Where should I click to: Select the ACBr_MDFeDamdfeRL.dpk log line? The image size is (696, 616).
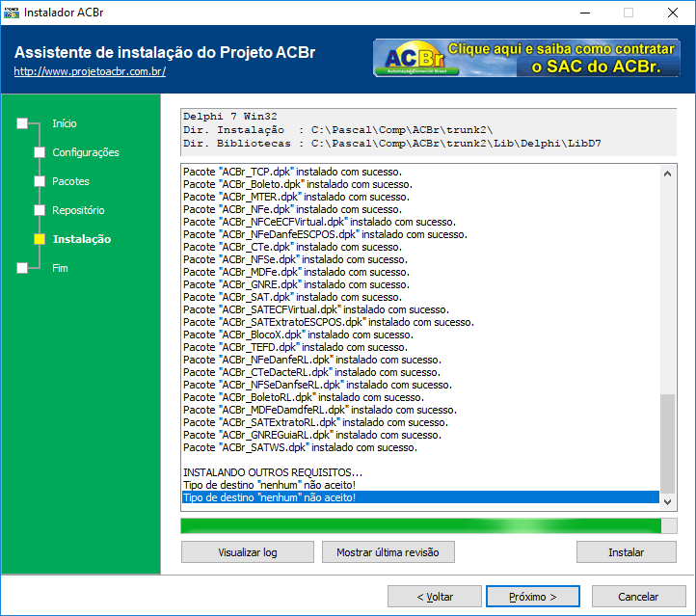tap(420, 410)
